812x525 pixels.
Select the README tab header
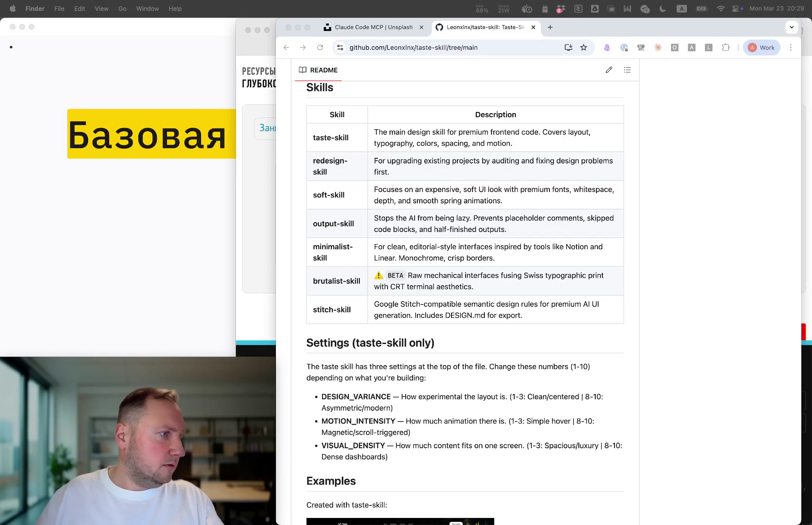tap(318, 70)
